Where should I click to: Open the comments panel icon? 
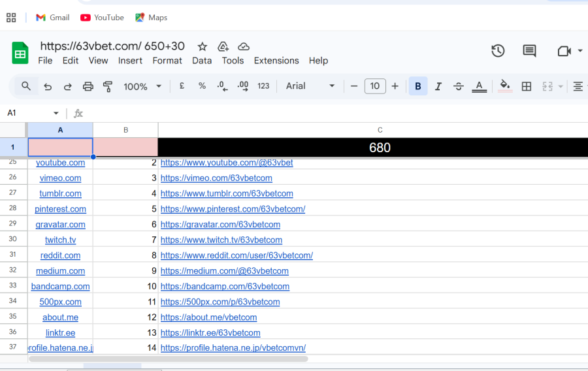click(529, 50)
